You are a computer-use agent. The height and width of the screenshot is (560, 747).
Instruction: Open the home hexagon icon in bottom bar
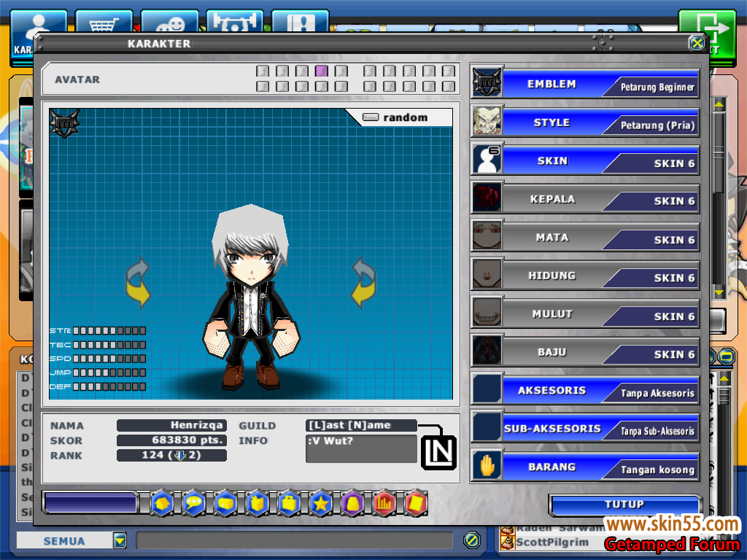pos(162,503)
